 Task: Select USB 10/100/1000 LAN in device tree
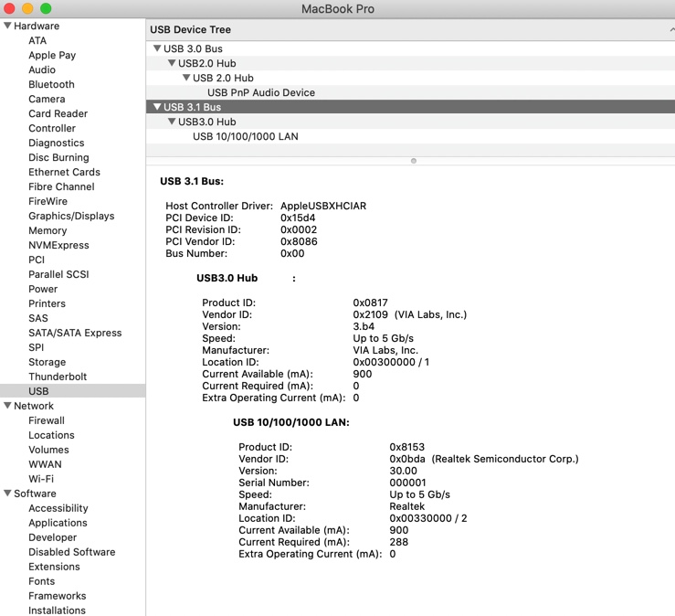(x=246, y=136)
